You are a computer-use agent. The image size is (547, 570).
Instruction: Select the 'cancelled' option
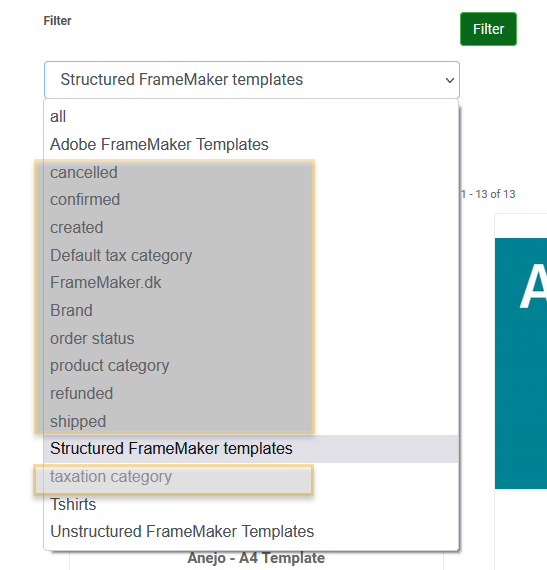click(251, 172)
